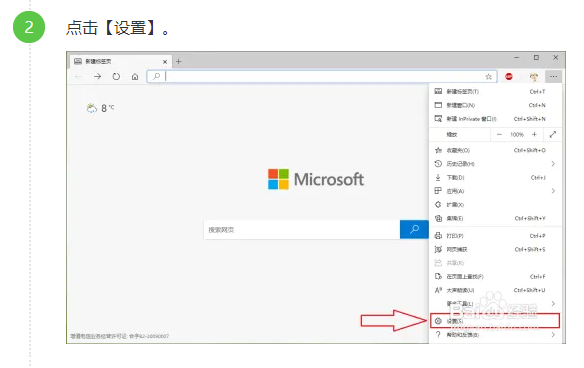Open the red ABP extension icon
This screenshot has height=368, width=584.
[x=509, y=76]
